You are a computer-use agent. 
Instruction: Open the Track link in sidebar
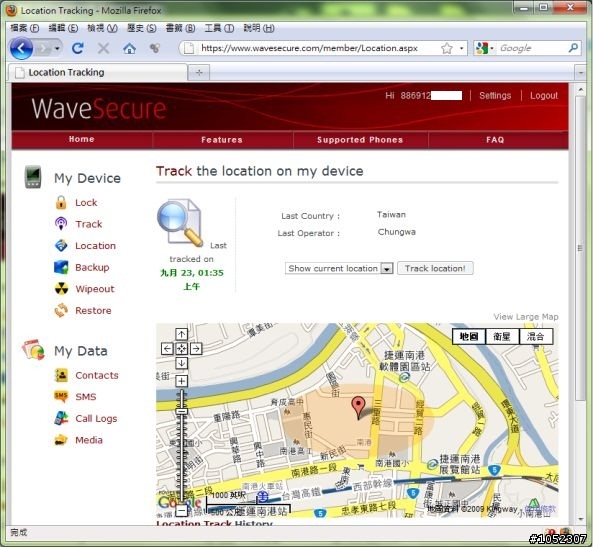point(89,224)
